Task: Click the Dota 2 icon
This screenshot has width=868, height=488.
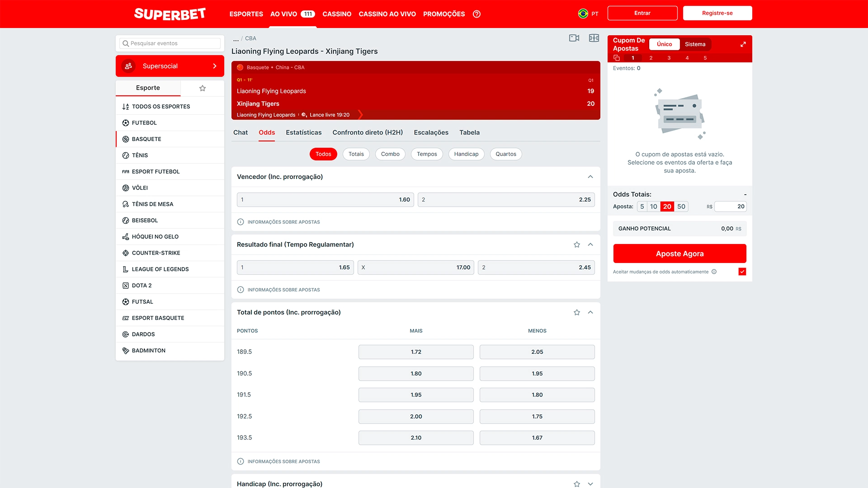Action: click(x=126, y=286)
